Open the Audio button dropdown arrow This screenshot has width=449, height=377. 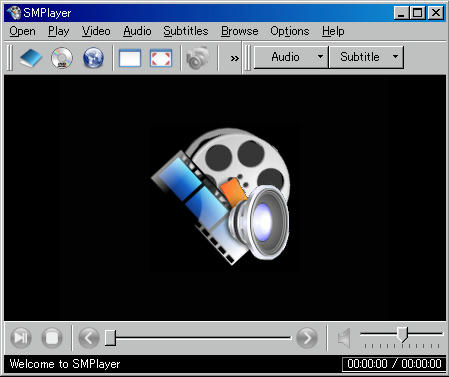pyautogui.click(x=321, y=57)
